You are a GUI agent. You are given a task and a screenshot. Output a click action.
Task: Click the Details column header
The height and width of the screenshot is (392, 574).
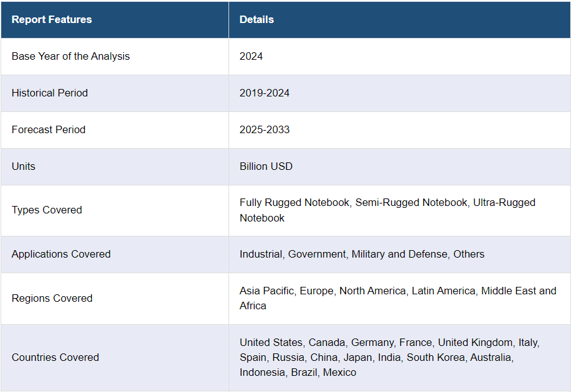click(x=256, y=19)
